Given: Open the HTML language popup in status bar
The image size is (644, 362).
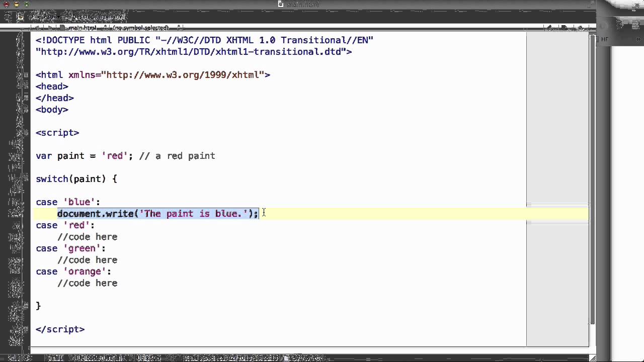Looking at the screenshot, I should 55,358.
